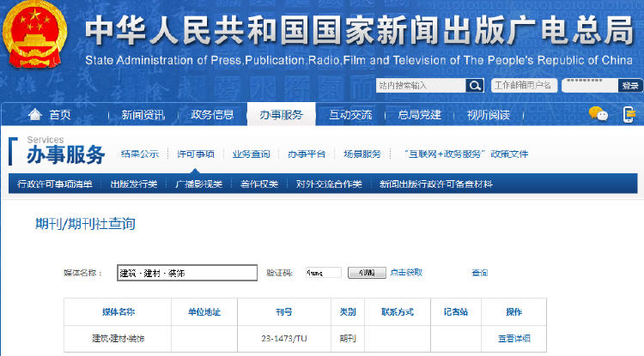Switch to the 许可事项 sub-tab
This screenshot has height=356, width=644.
click(x=196, y=154)
